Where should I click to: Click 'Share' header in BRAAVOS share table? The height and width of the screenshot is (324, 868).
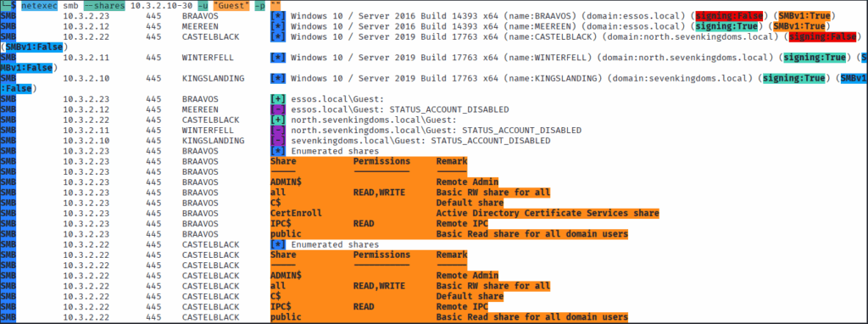(283, 161)
